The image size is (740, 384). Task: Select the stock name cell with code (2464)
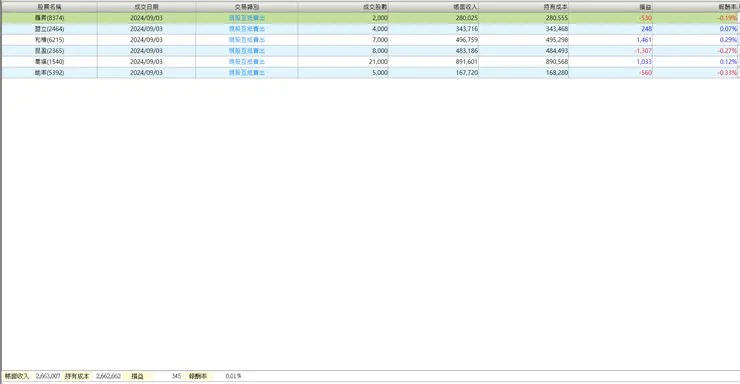pos(50,29)
